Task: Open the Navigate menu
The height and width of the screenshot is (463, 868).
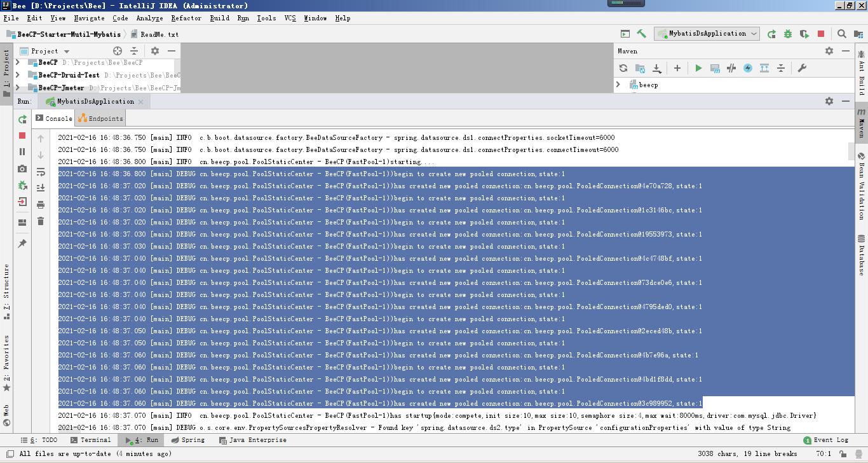Action: pos(90,18)
